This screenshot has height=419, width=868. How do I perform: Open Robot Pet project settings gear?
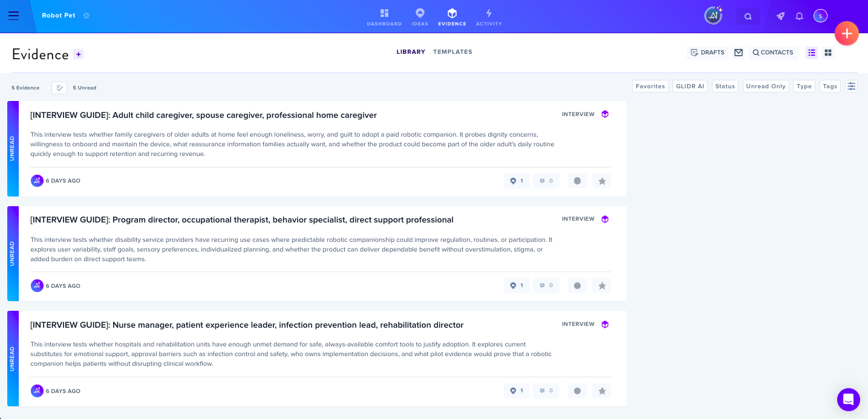point(86,16)
